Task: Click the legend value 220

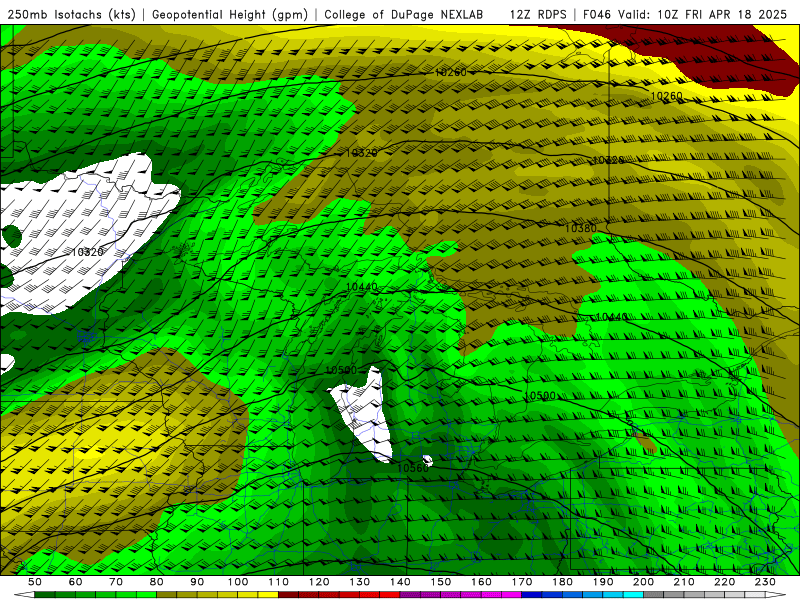Action: 725,582
